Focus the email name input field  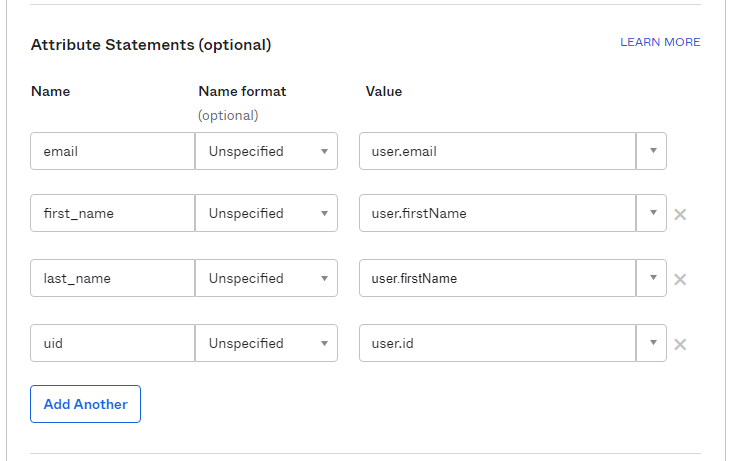[x=113, y=151]
